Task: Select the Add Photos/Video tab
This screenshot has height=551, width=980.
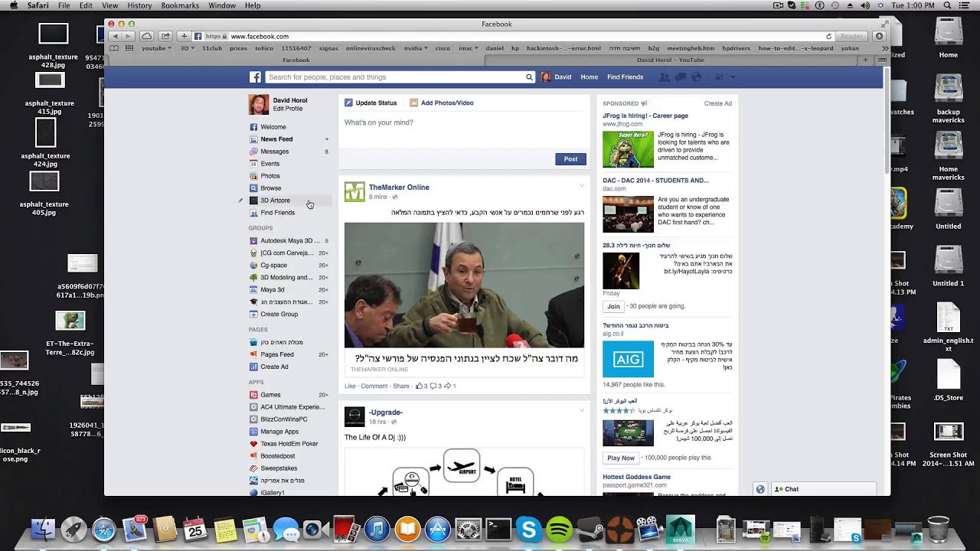Action: pyautogui.click(x=442, y=103)
